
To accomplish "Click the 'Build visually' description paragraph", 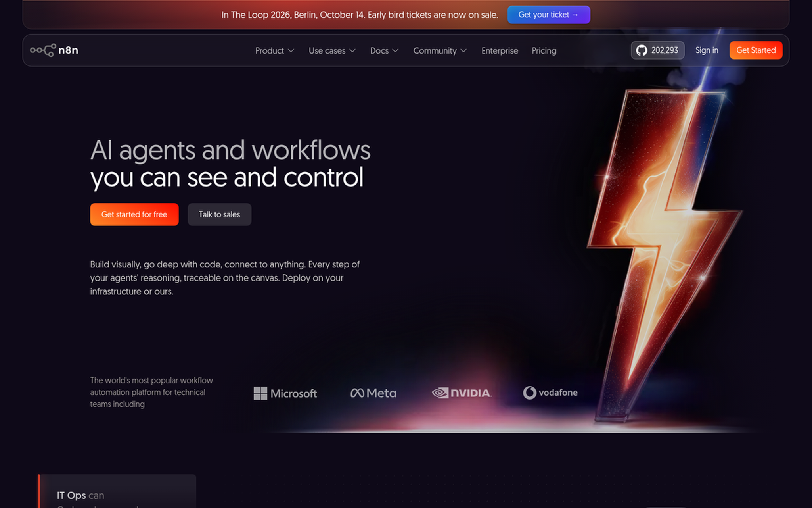I will point(225,278).
